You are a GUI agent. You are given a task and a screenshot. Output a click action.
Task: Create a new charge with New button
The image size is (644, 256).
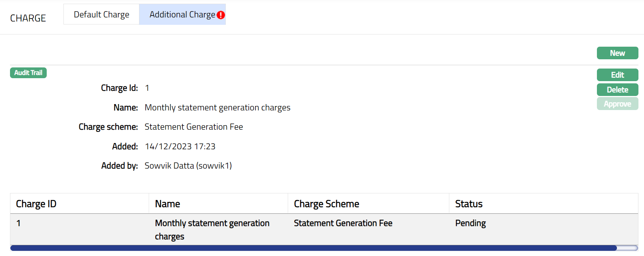(x=617, y=53)
